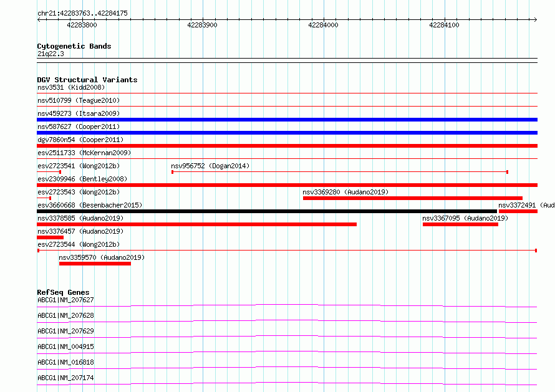Select the nsv3367095 (Audano2019) label
555x392 pixels.
click(x=465, y=218)
